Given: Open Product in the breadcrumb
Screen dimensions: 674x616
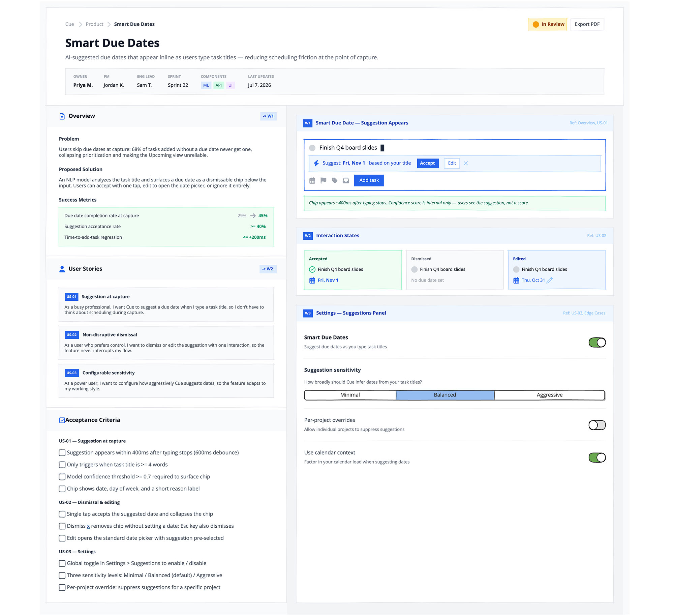Looking at the screenshot, I should [x=94, y=24].
